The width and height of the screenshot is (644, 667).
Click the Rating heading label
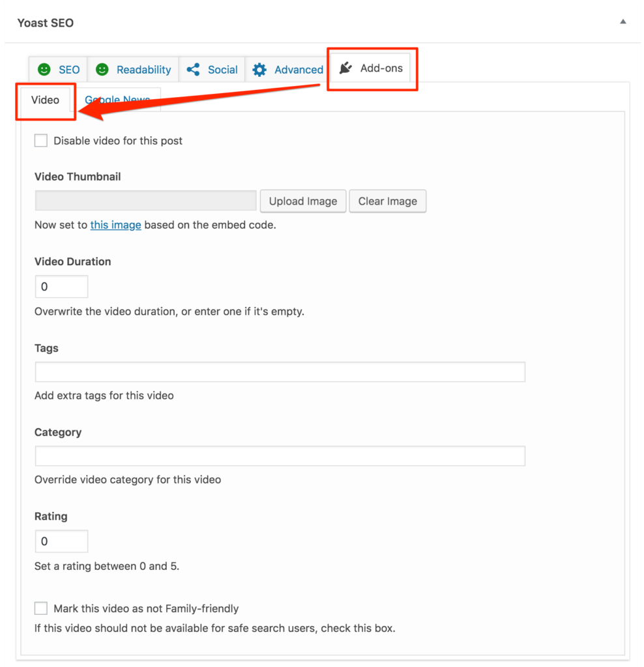(51, 517)
